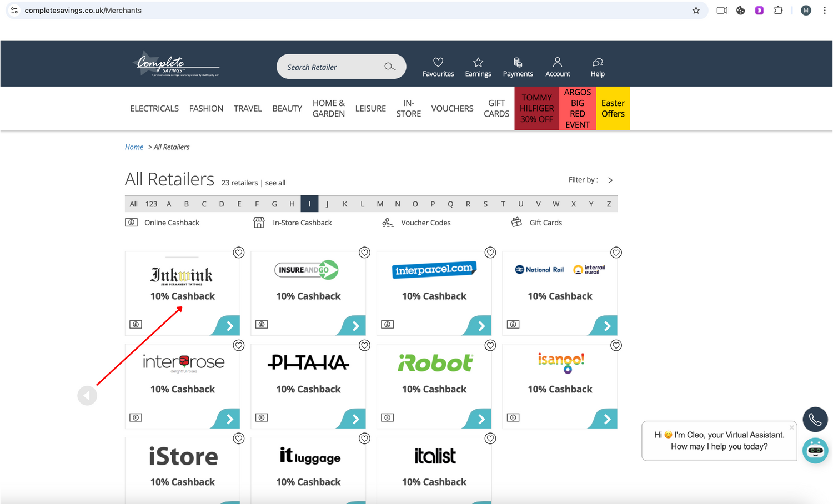This screenshot has height=504, width=833.
Task: Bookmark this page with star icon
Action: [x=696, y=11]
